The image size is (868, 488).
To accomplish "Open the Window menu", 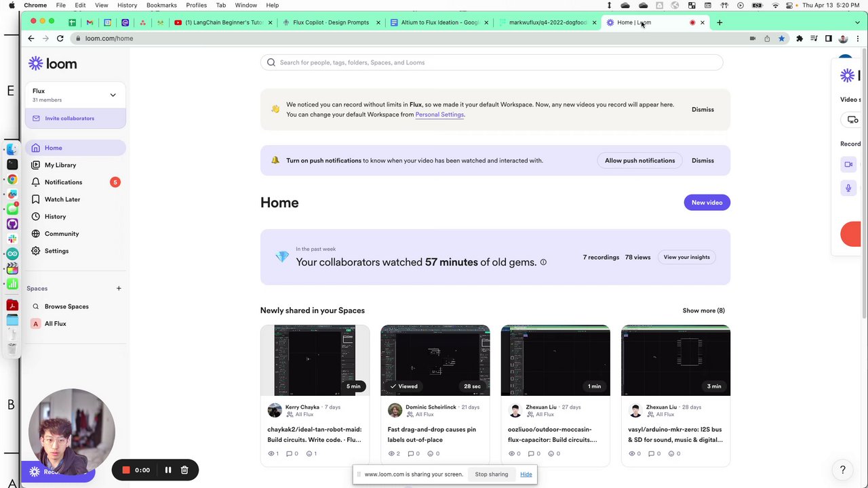I will tap(245, 5).
